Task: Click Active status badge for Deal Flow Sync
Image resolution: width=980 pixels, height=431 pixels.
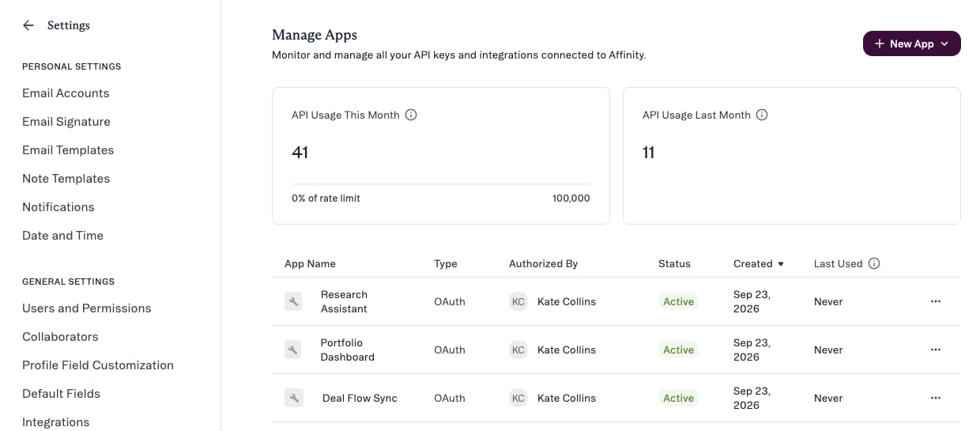Action: [x=678, y=398]
